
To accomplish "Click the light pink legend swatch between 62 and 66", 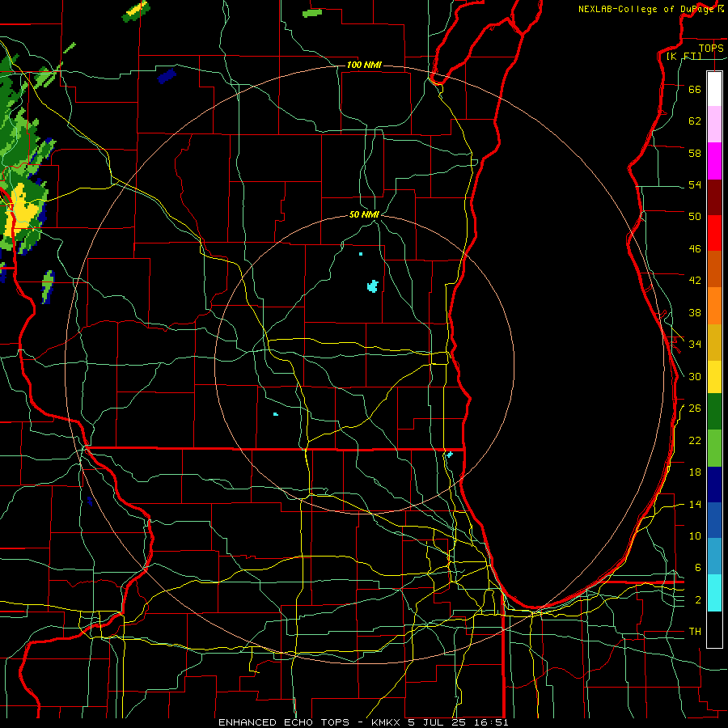I will click(x=714, y=124).
